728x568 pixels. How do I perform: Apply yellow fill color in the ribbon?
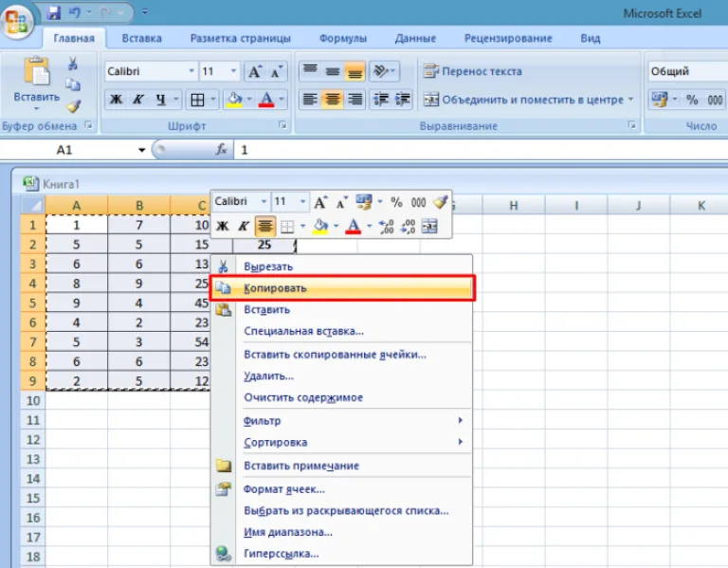(x=234, y=100)
